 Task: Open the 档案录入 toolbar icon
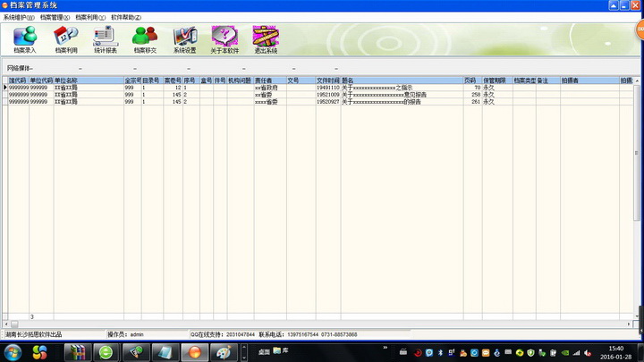25,39
